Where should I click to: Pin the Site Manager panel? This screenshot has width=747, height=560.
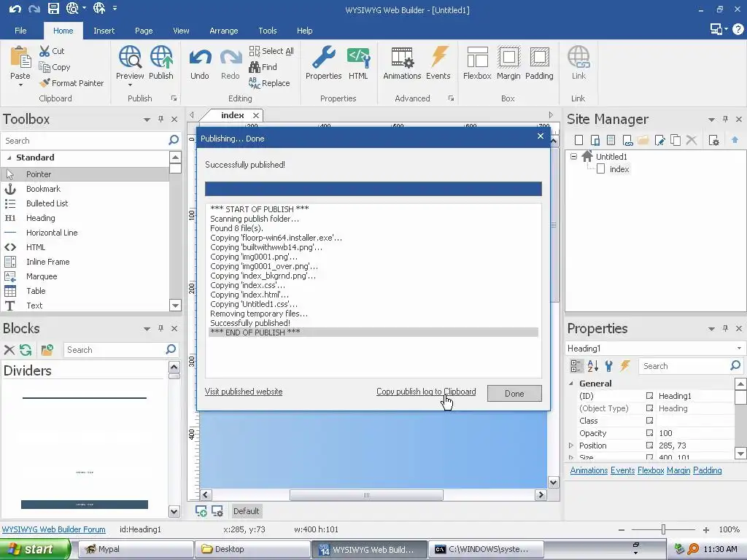coord(725,119)
